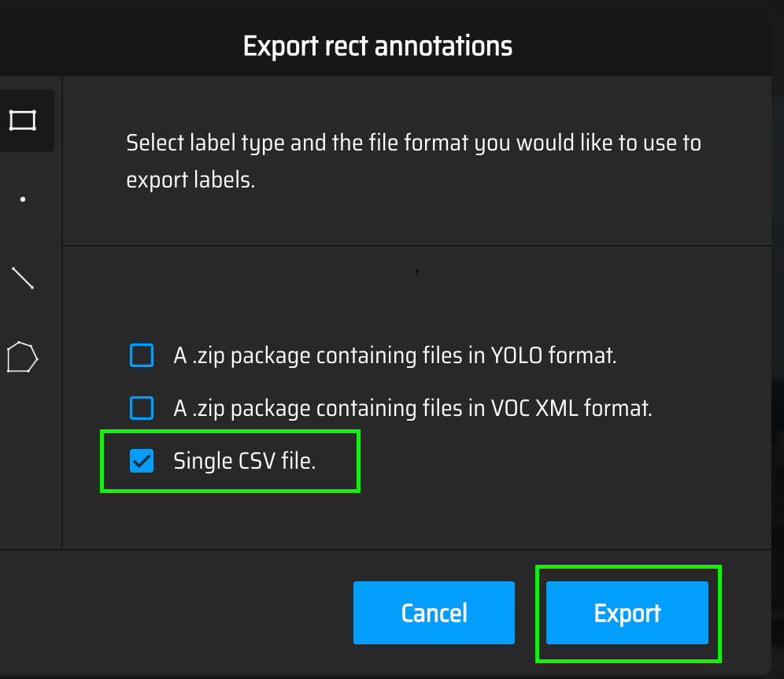Image resolution: width=784 pixels, height=679 pixels.
Task: Click the small dot of point tool
Action: coord(23,199)
